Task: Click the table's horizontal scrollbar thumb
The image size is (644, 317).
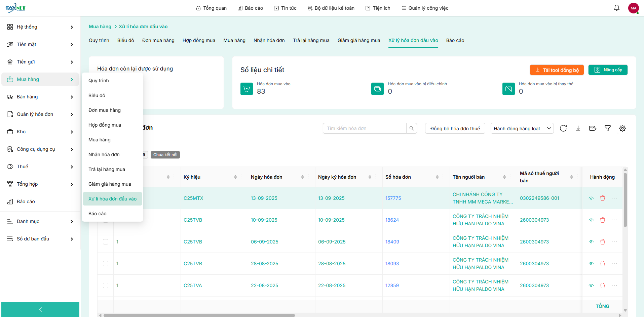Action: coord(199,315)
